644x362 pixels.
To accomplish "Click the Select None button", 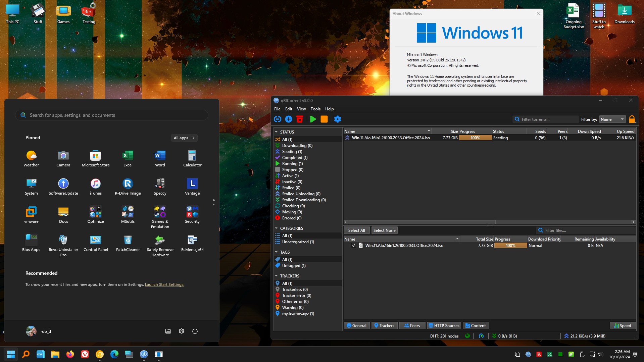I will point(384,230).
